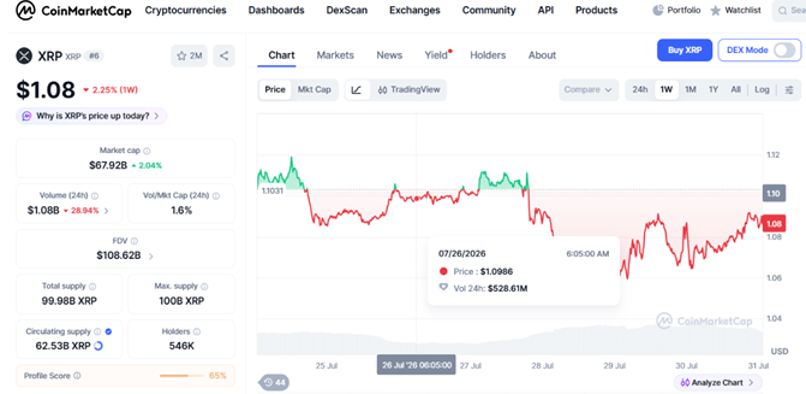Select the line chart style icon
The width and height of the screenshot is (806, 394).
click(x=357, y=90)
